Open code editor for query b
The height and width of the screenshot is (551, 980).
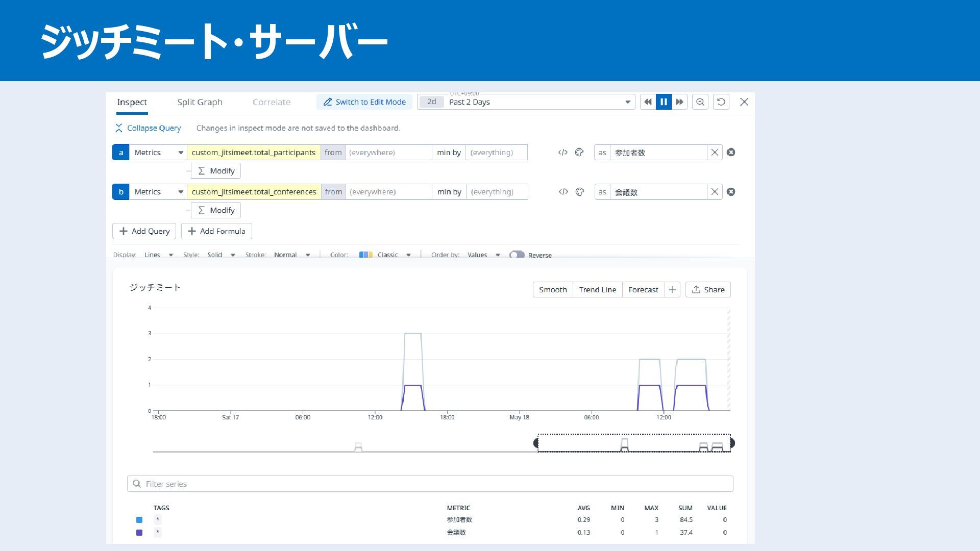[x=563, y=192]
